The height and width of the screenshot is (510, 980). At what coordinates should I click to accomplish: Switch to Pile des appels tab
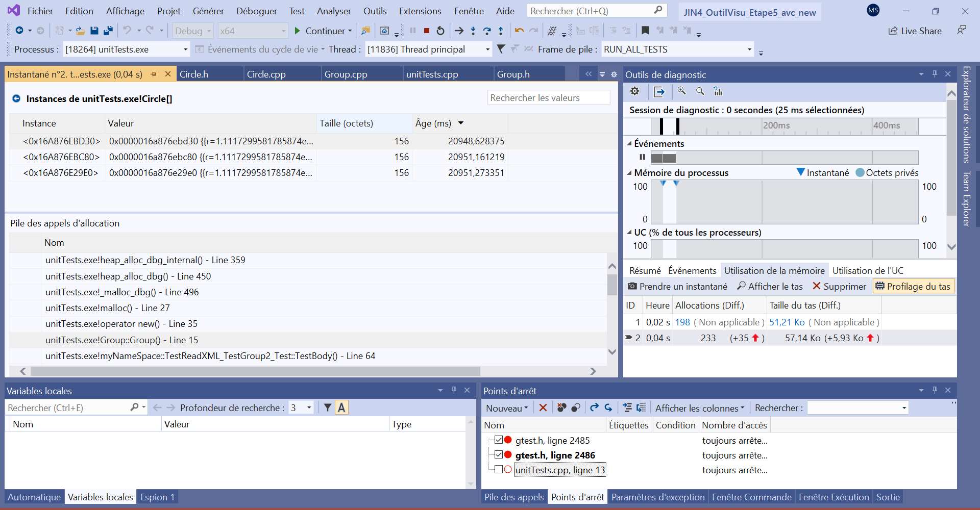click(514, 497)
